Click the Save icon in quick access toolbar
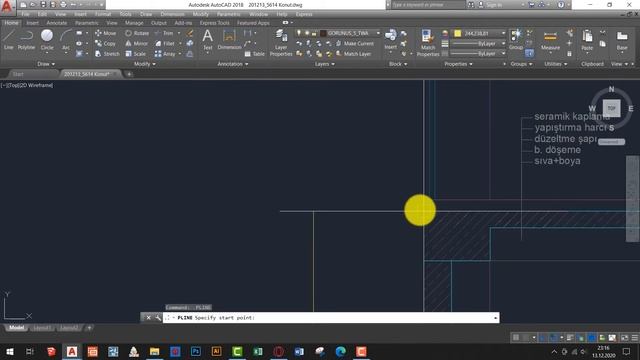This screenshot has width=640, height=360. coord(43,5)
